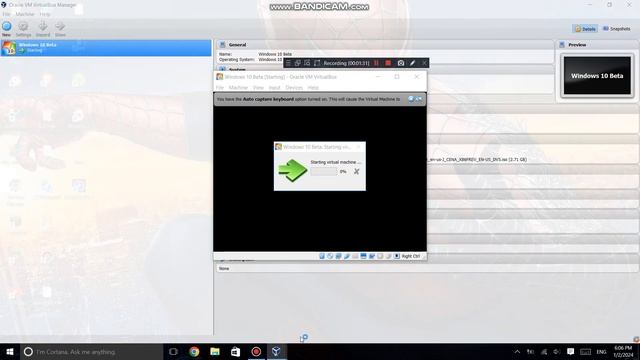Switch to the Snapshots view
This screenshot has width=640, height=360.
616,29
